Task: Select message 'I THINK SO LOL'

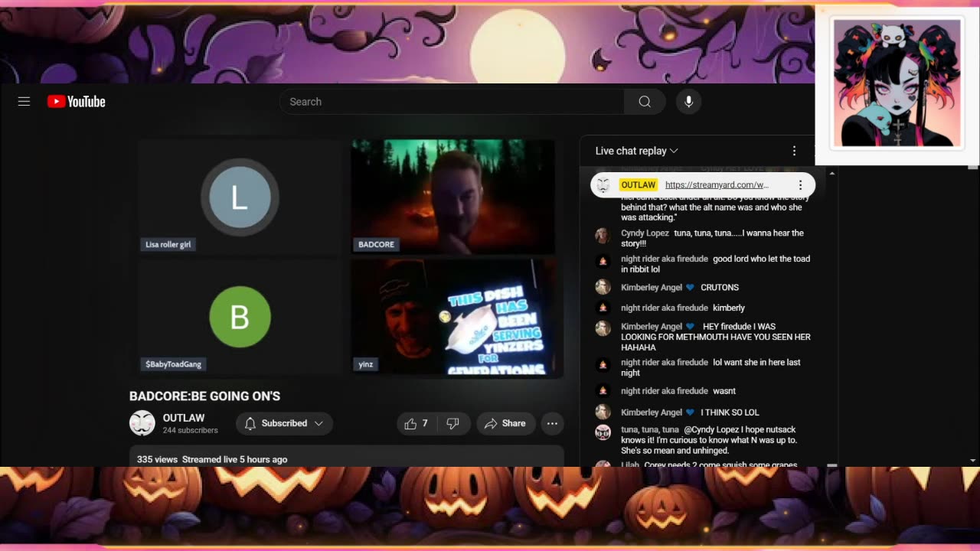Action: tap(730, 412)
